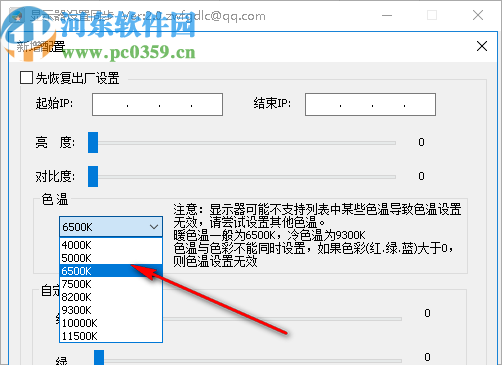Select 10000K from color temperature list
Viewport: 502px width, 365px height.
(x=111, y=323)
